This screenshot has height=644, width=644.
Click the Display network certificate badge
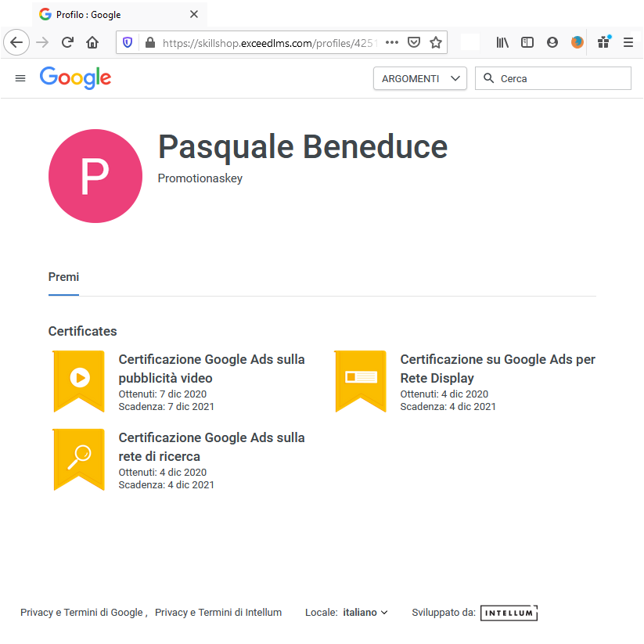(x=361, y=381)
